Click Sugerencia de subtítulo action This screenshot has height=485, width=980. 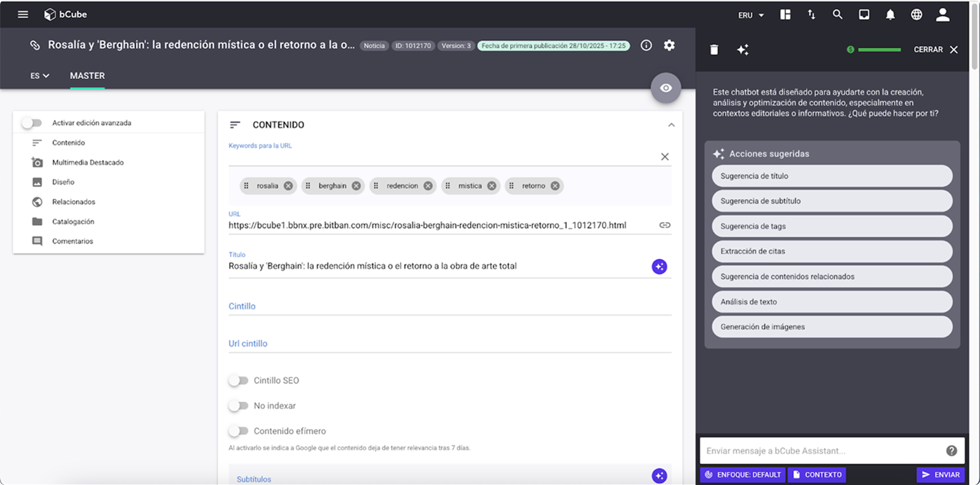(x=832, y=201)
